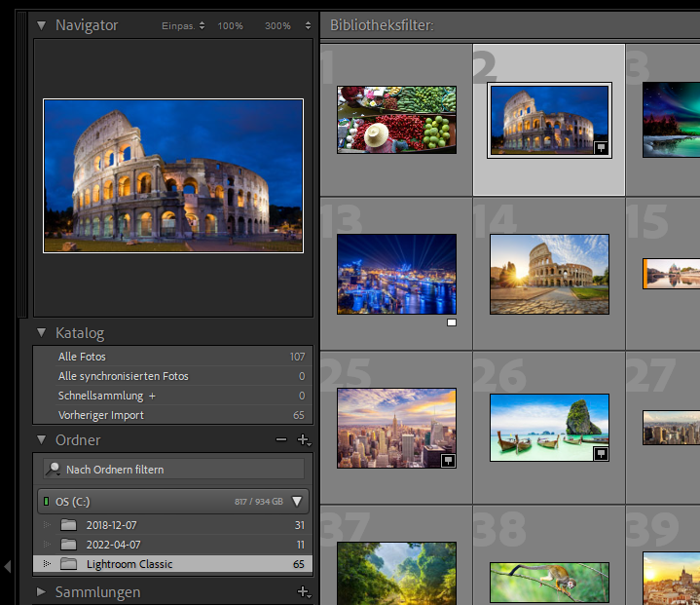The width and height of the screenshot is (700, 605).
Task: Expand the 2018-12-07 folder
Action: tap(47, 525)
